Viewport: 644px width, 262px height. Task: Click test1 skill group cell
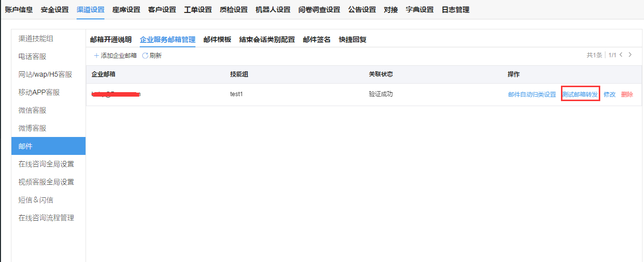pos(236,94)
